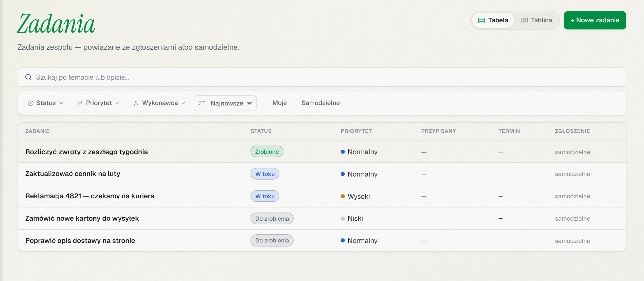
Task: Click samodzielne in Zaktualizować cennik row
Action: [572, 174]
